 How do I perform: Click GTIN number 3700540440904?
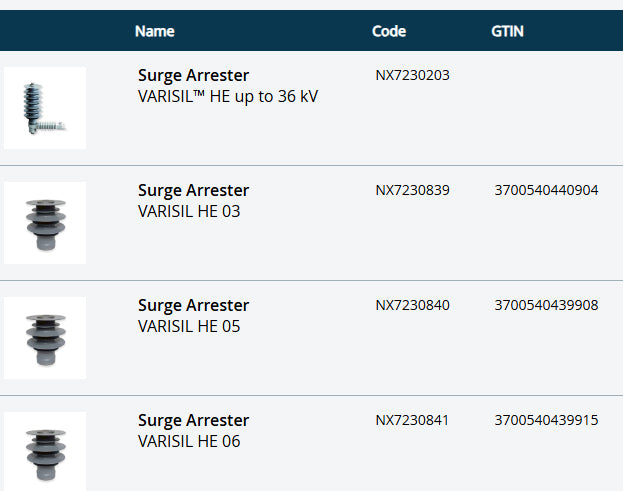546,190
